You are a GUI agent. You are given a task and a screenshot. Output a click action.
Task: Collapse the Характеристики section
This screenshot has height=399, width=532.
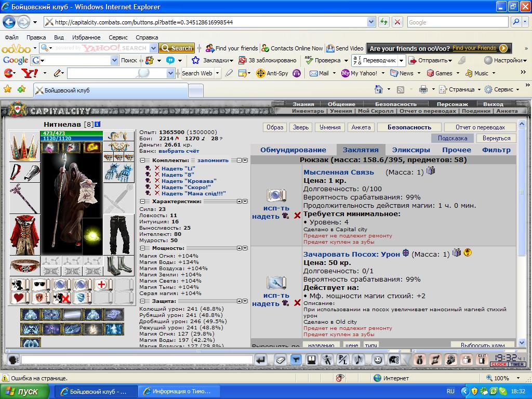click(143, 201)
